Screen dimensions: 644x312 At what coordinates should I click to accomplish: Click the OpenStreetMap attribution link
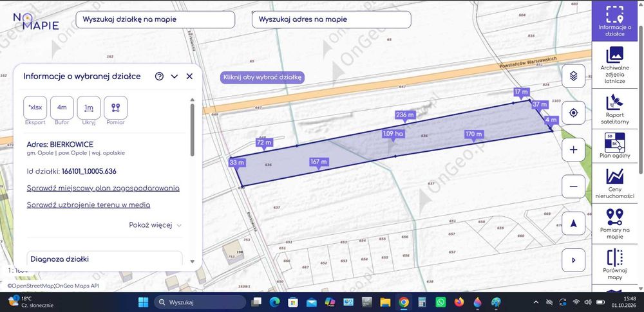(x=30, y=286)
